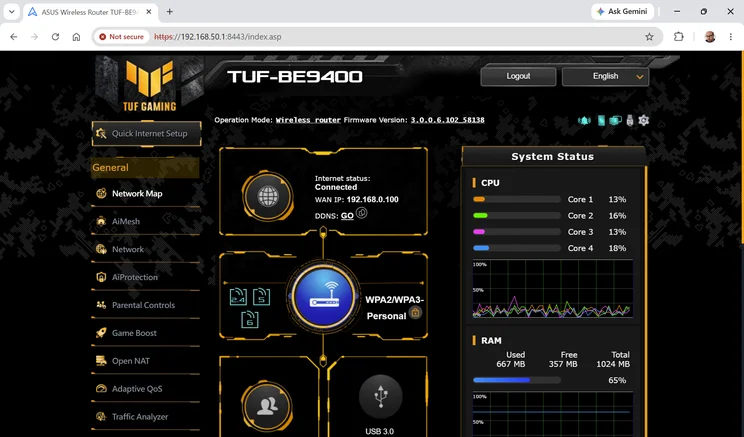Click the Not secure site badge
Screen dimensions: 744x437
[x=121, y=37]
